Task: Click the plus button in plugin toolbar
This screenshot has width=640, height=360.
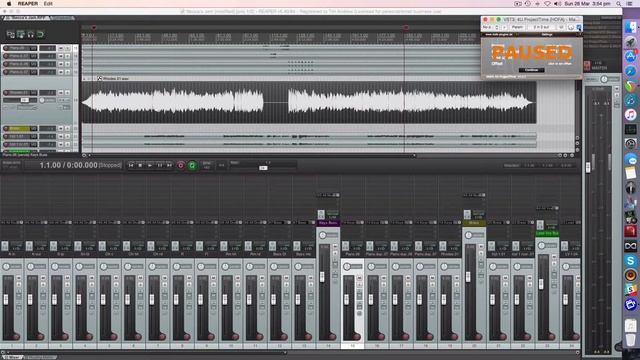Action: [x=504, y=27]
